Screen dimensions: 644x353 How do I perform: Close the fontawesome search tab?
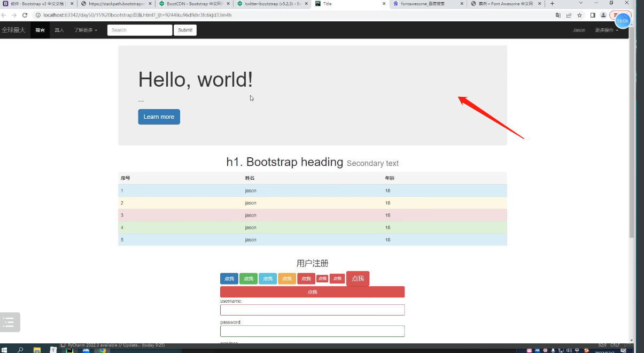pyautogui.click(x=461, y=4)
